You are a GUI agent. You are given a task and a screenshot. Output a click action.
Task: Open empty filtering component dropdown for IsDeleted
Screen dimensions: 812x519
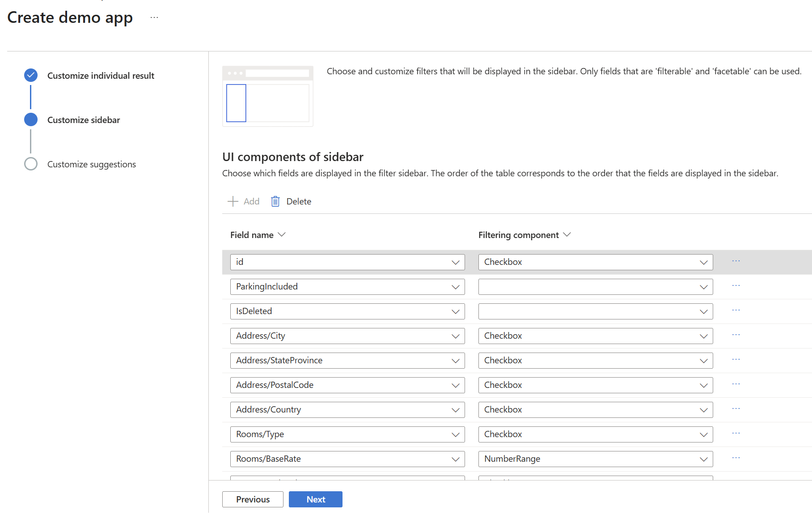596,311
